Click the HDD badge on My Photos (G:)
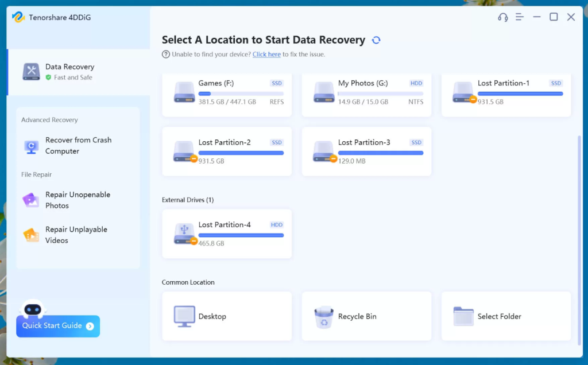588x365 pixels. 416,83
